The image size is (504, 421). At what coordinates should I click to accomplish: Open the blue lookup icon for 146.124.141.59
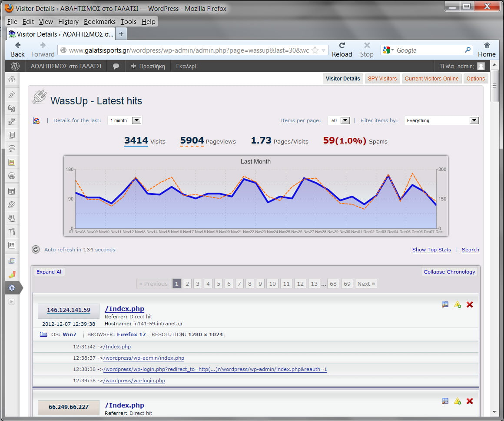tap(445, 304)
